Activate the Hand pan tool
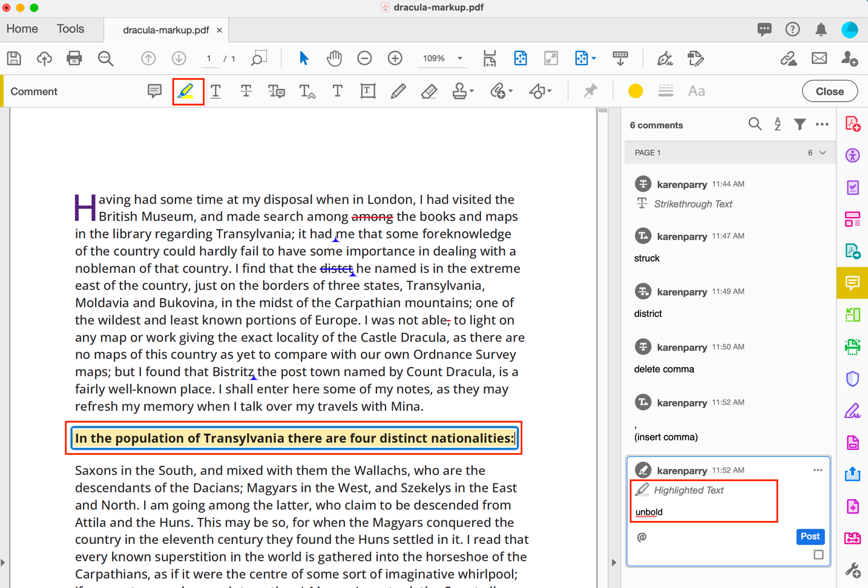The width and height of the screenshot is (868, 588). [334, 59]
